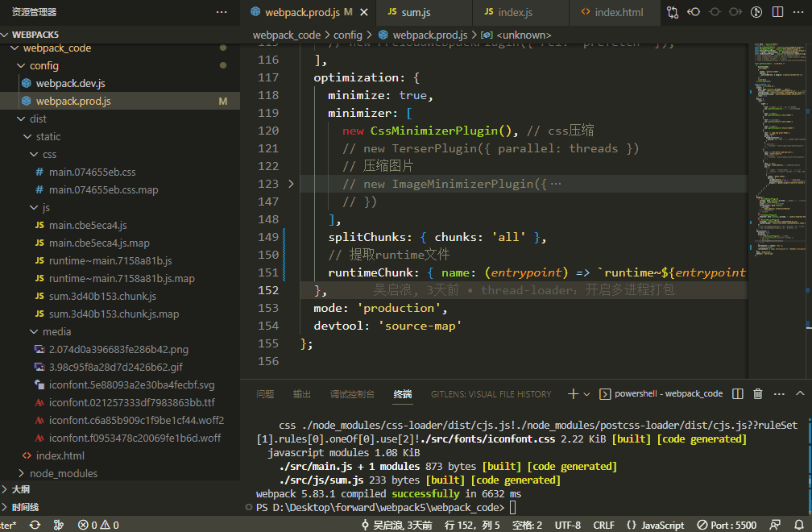Open iconfont.c6a85b909c1f9be1cf44.woff2 font
812x532 pixels.
tap(119, 420)
